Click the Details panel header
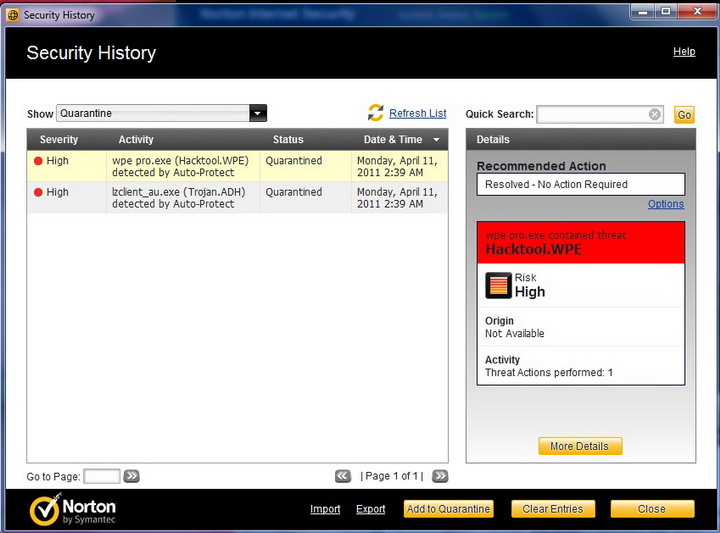 [x=581, y=140]
